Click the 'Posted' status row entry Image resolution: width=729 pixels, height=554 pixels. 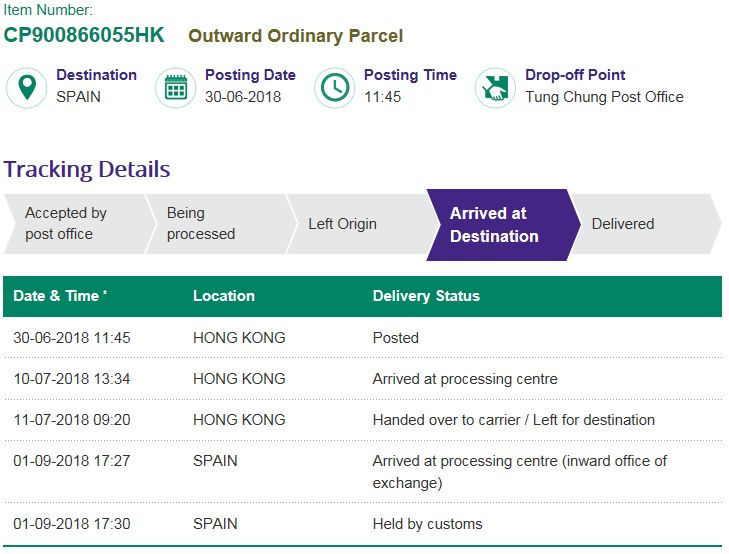(396, 338)
